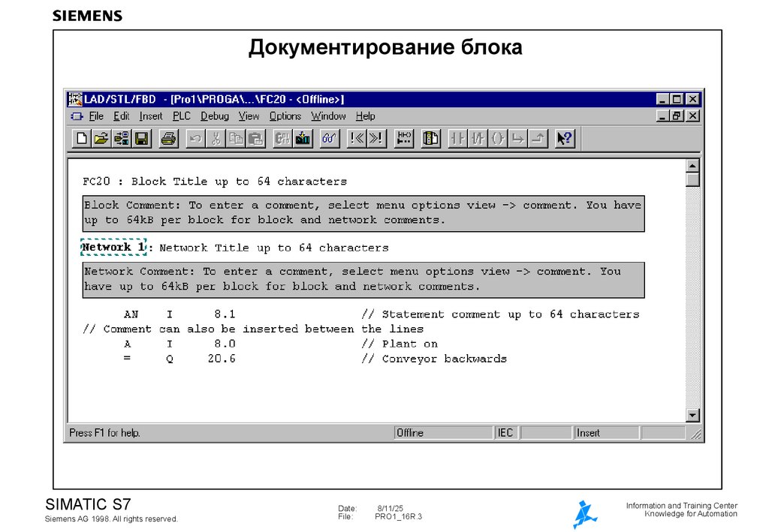The height and width of the screenshot is (532, 769).
Task: Expand the Options menu
Action: click(x=285, y=116)
